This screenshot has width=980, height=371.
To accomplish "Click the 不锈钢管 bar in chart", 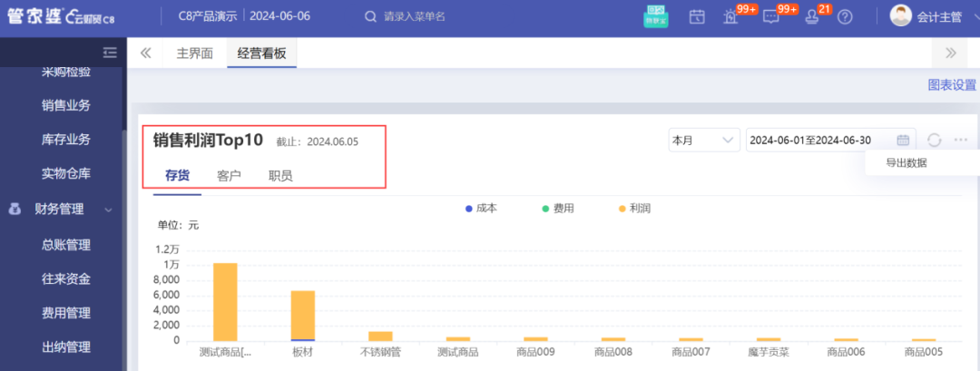I will [380, 336].
